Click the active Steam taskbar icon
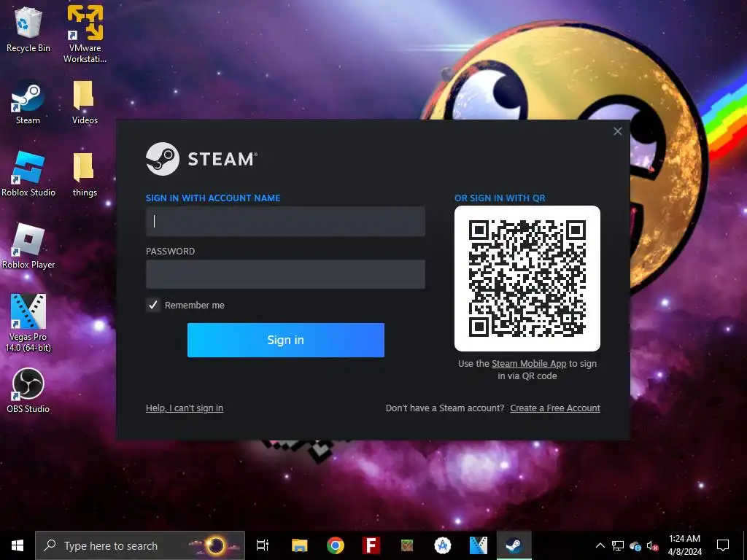Viewport: 747px width, 560px height. (x=514, y=545)
